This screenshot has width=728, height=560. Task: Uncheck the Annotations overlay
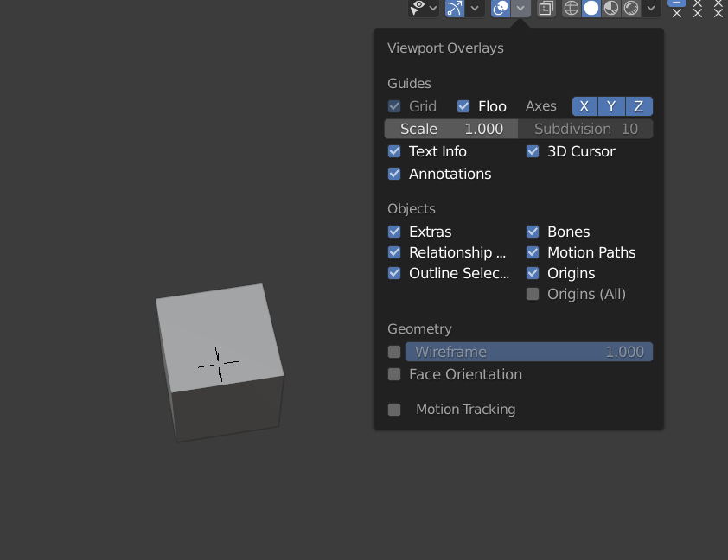click(394, 174)
